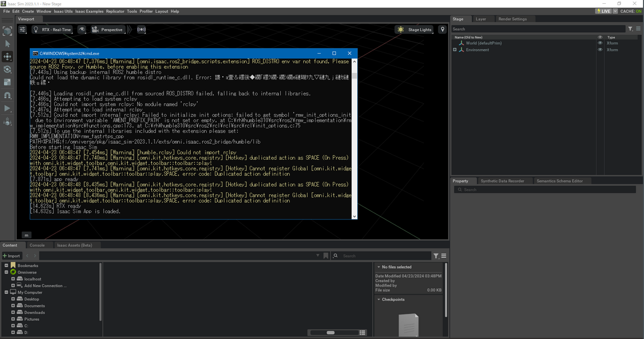Expand the Downloads folder node
The height and width of the screenshot is (339, 644).
pos(13,312)
